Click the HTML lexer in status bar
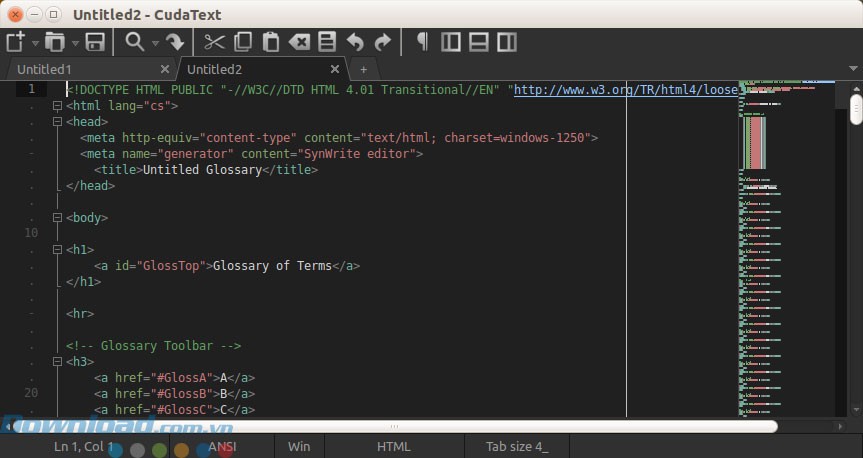 393,447
